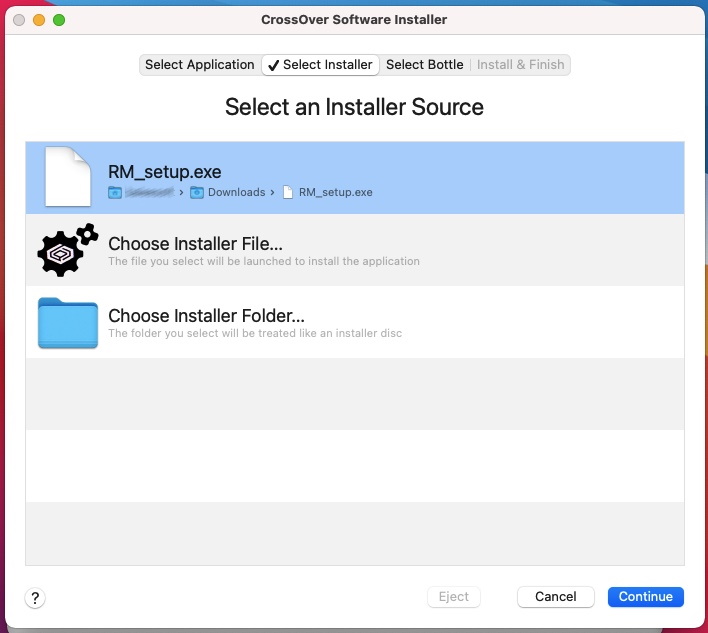Image resolution: width=708 pixels, height=633 pixels.
Task: Click the gear icon for Choose Installer File
Action: (67, 249)
